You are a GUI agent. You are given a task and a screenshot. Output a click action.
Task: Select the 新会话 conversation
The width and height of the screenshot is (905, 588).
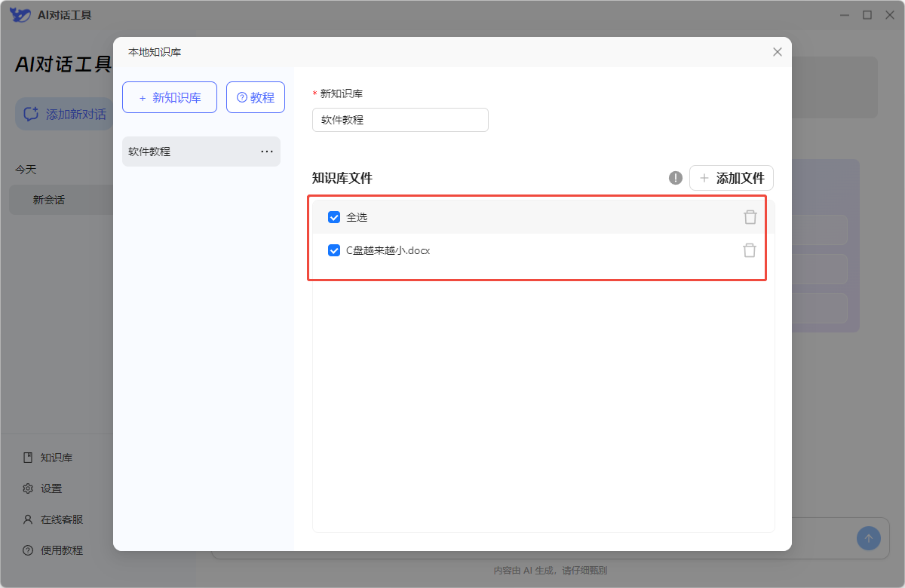[61, 200]
